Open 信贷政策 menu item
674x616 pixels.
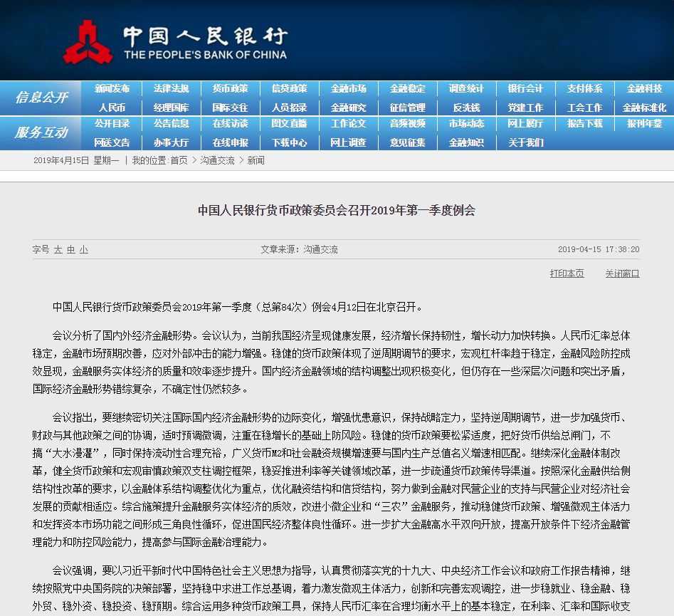[289, 88]
